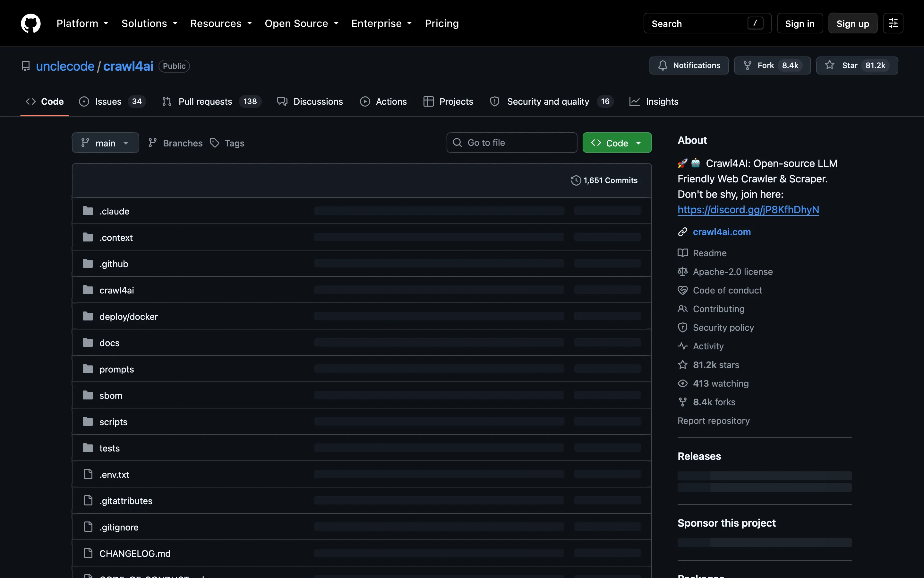This screenshot has width=924, height=578.
Task: Click the Notifications bell button
Action: point(689,66)
